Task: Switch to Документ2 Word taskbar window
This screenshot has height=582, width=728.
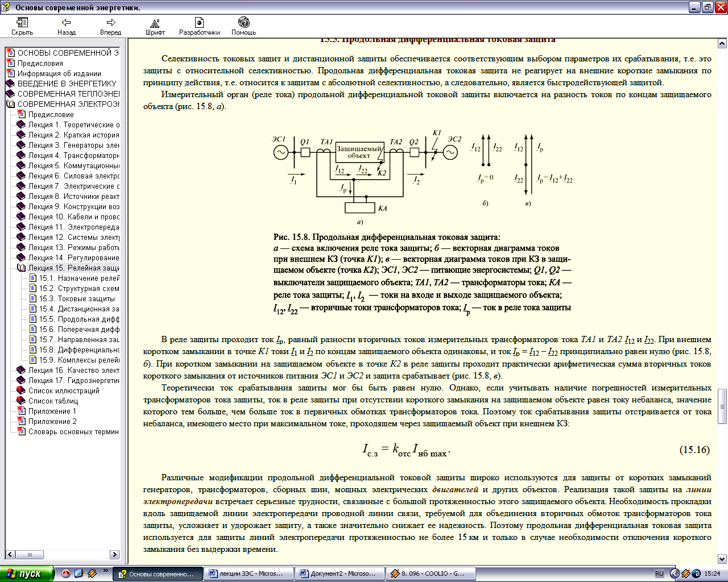Action: point(340,573)
